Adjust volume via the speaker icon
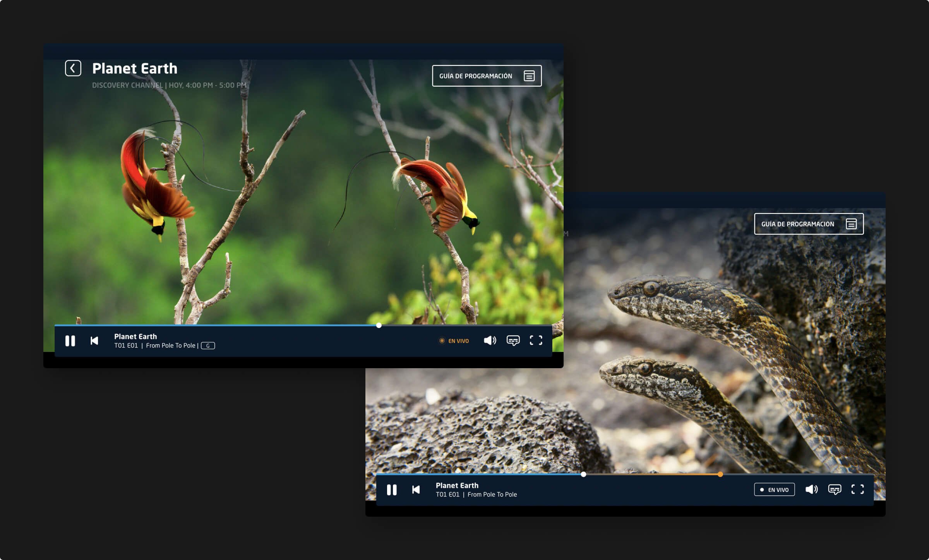 pyautogui.click(x=490, y=341)
